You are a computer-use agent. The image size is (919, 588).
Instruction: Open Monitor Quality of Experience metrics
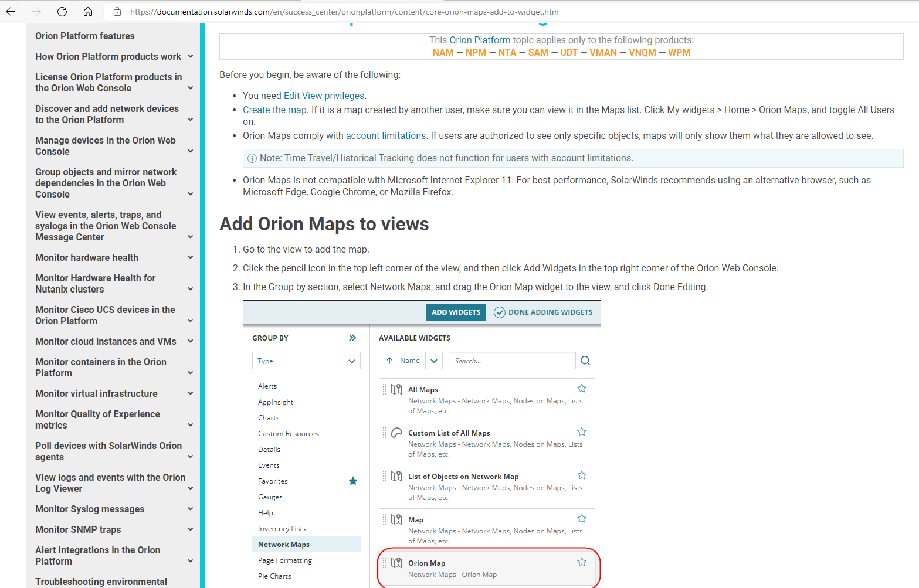tap(97, 420)
